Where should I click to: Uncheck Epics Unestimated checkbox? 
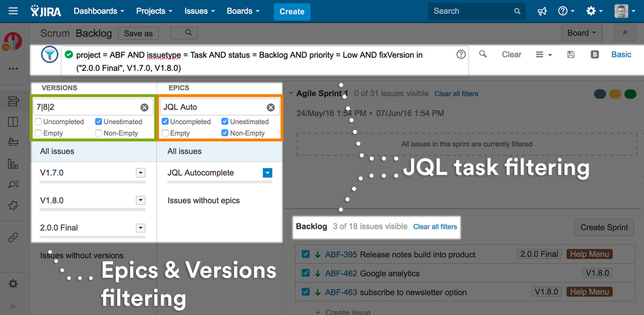[x=225, y=122]
